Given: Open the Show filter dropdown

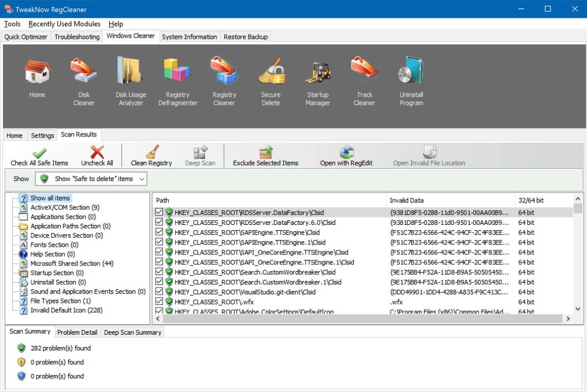Looking at the screenshot, I should click(91, 179).
